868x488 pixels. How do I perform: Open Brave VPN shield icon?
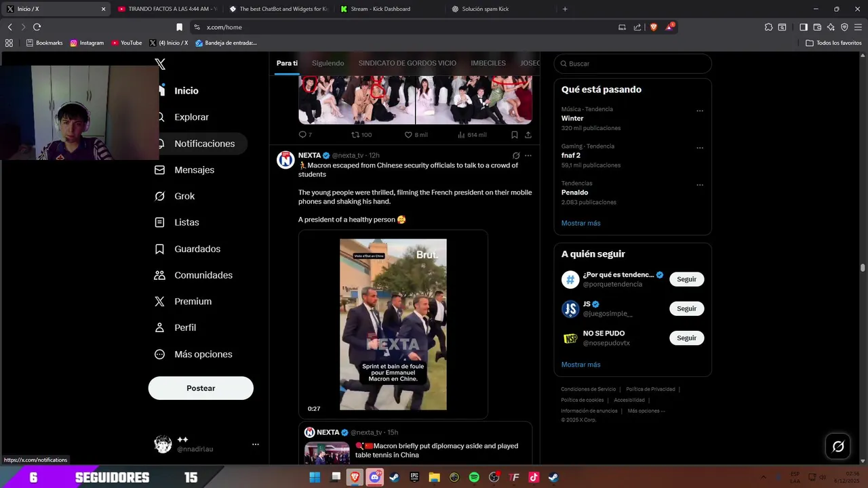pos(844,27)
